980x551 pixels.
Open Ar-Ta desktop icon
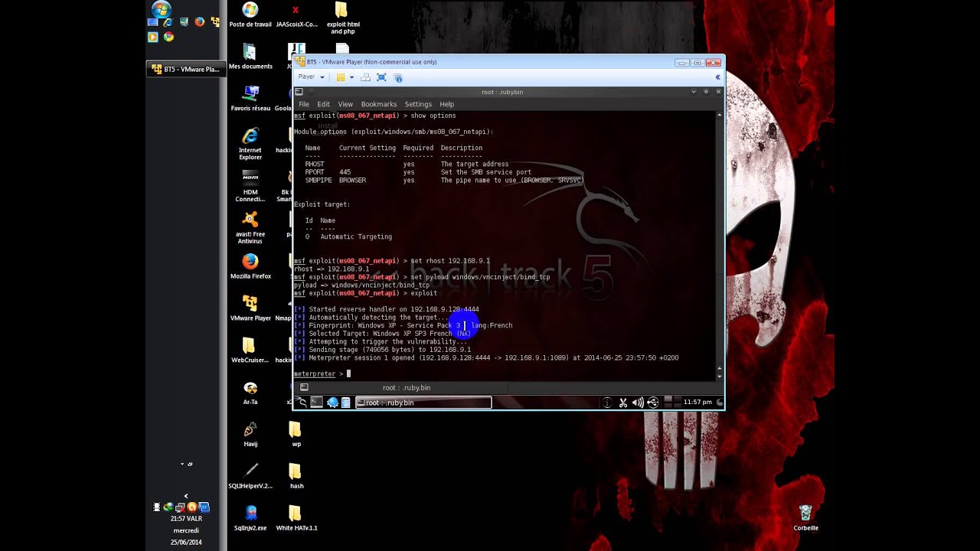tap(250, 393)
